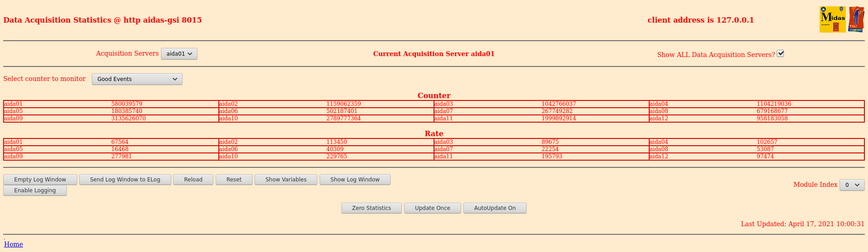Image resolution: width=868 pixels, height=252 pixels.
Task: Show Variables button
Action: 286,180
